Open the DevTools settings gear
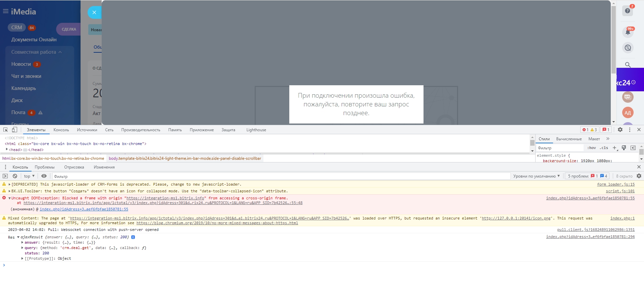 click(620, 130)
